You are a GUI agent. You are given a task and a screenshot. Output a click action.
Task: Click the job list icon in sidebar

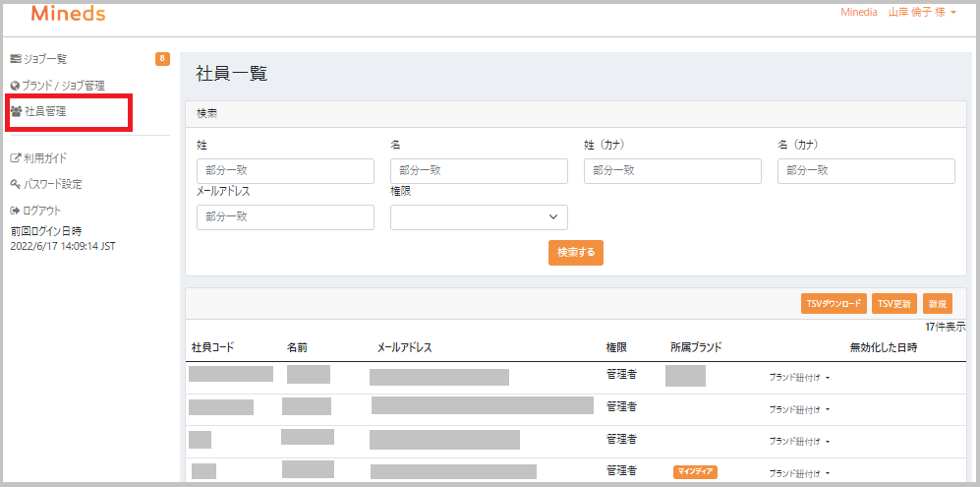coord(16,60)
